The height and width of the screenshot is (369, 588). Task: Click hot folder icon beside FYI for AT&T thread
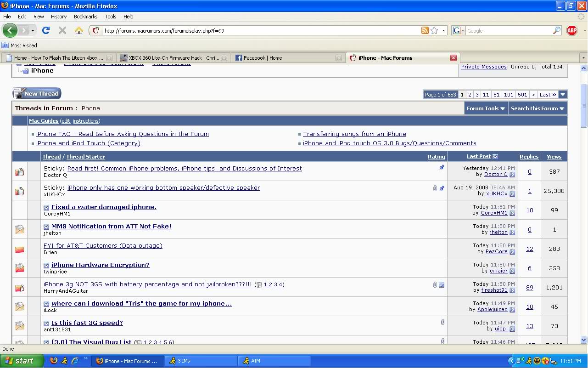[x=19, y=250]
